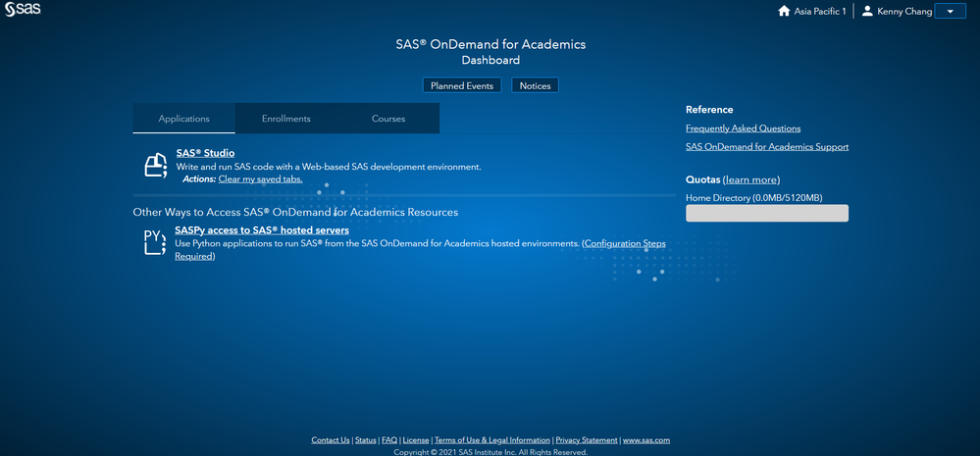Open the License footer link
This screenshot has width=980, height=456.
tap(416, 440)
